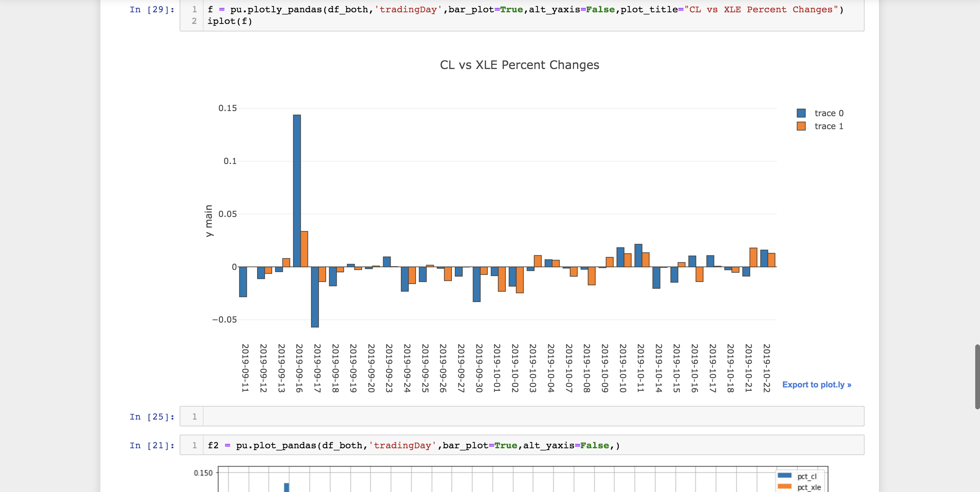Viewport: 980px width, 492px height.
Task: Select the In [21] cell prompt
Action: click(152, 445)
